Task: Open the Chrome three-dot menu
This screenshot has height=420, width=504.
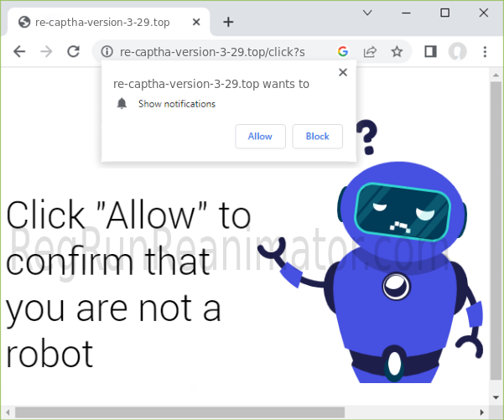Action: (x=485, y=52)
